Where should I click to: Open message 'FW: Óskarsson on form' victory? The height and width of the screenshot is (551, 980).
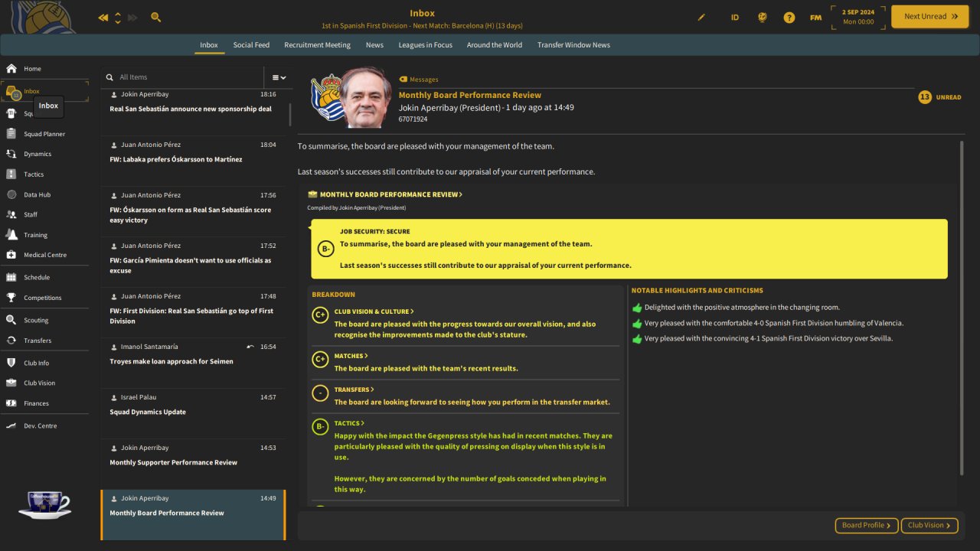click(x=192, y=210)
